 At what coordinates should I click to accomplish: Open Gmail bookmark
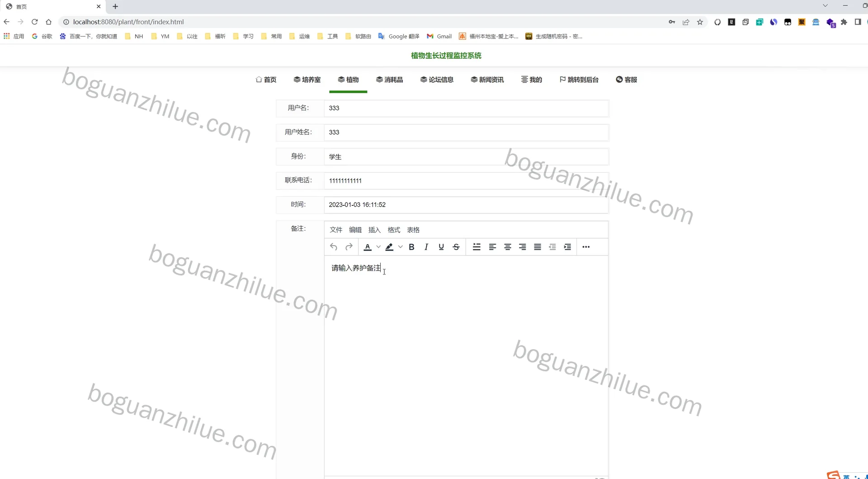pos(439,36)
